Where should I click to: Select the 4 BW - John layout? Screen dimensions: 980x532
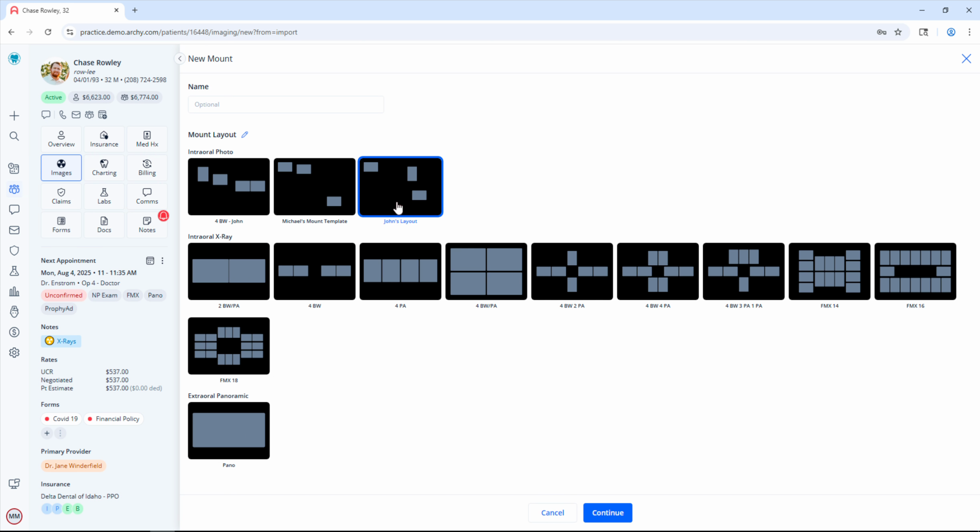[x=229, y=187]
